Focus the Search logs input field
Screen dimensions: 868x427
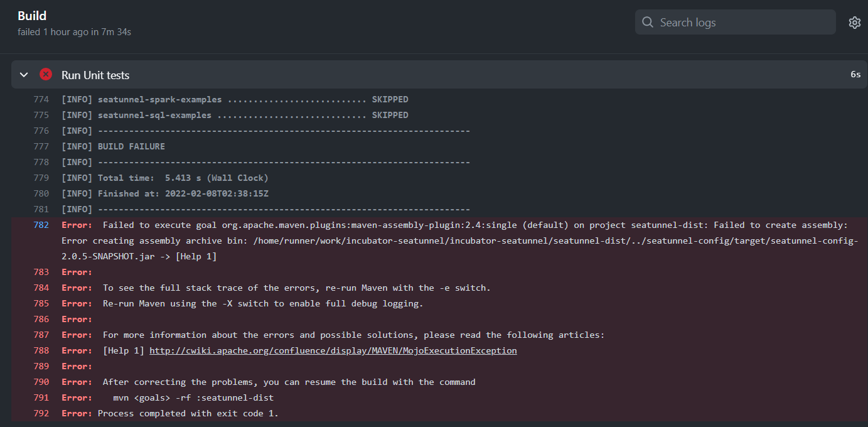(735, 22)
